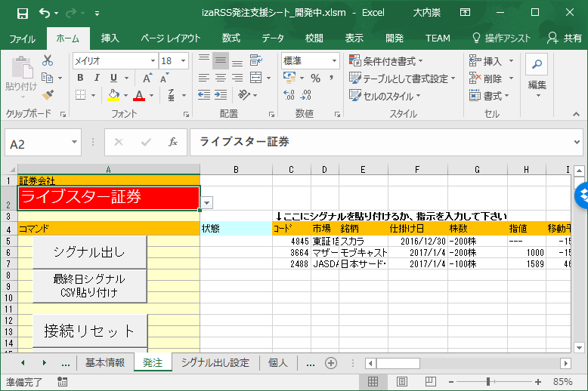Decrease decimal places
The height and width of the screenshot is (391, 588).
pos(305,95)
